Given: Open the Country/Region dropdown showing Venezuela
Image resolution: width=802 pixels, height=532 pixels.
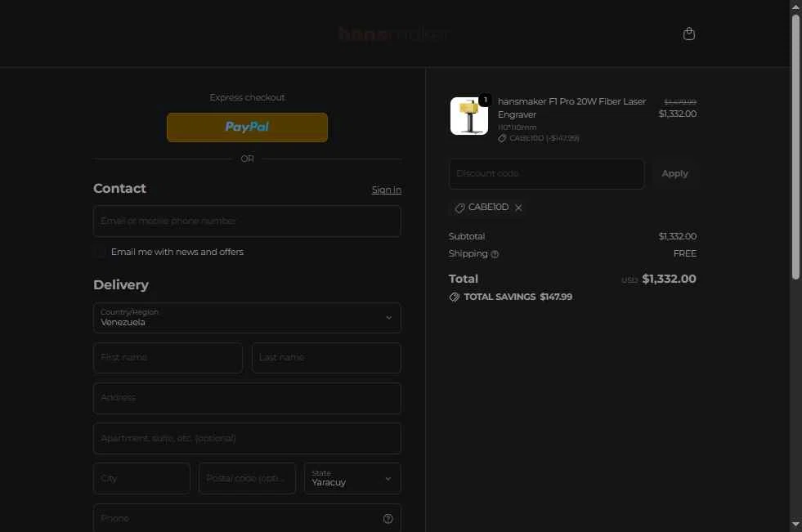Looking at the screenshot, I should pyautogui.click(x=247, y=317).
